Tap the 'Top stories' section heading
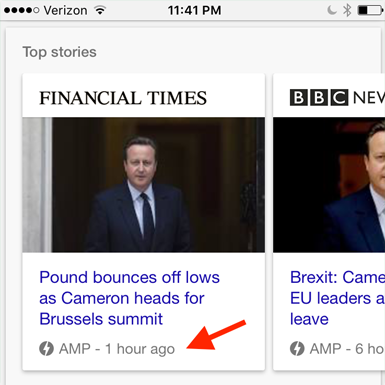Viewport: 385px width, 385px height. tap(60, 52)
